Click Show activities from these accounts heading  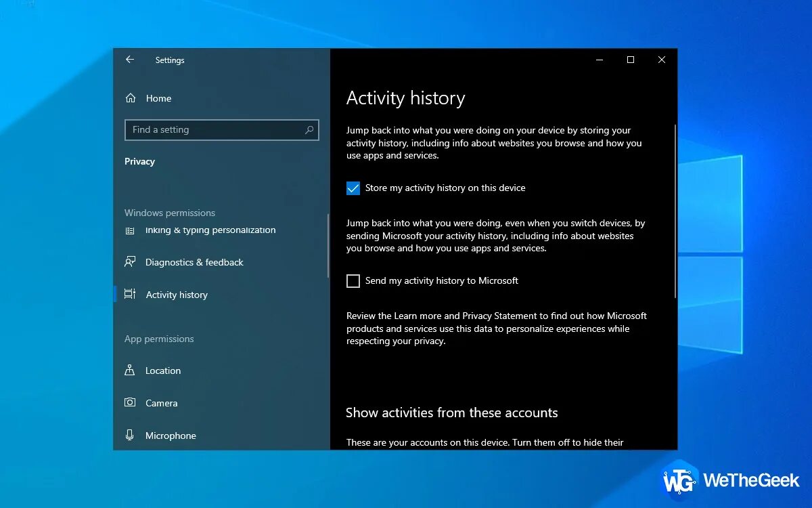point(452,412)
